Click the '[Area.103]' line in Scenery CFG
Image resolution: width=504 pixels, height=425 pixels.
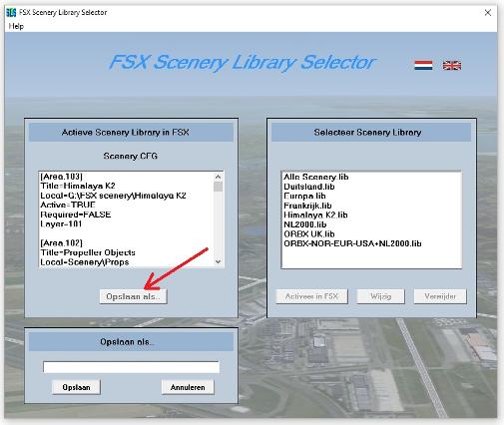pyautogui.click(x=61, y=177)
